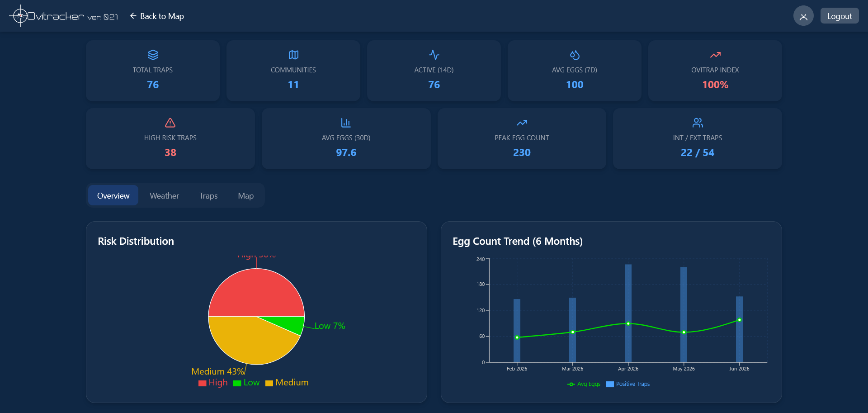The width and height of the screenshot is (868, 413).
Task: Open the user profile avatar
Action: pos(803,16)
